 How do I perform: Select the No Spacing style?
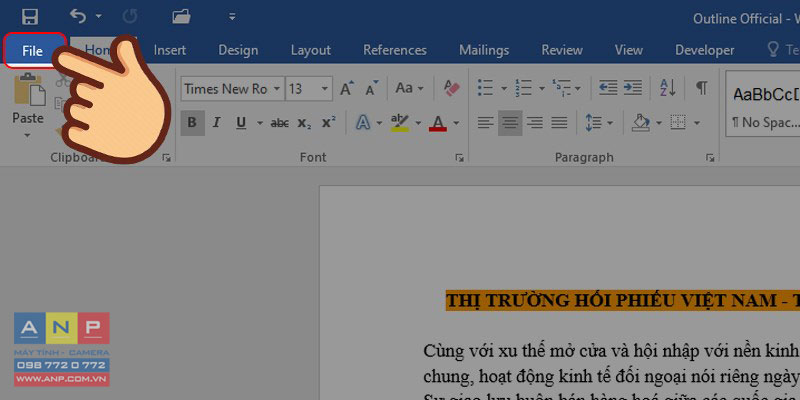763,106
